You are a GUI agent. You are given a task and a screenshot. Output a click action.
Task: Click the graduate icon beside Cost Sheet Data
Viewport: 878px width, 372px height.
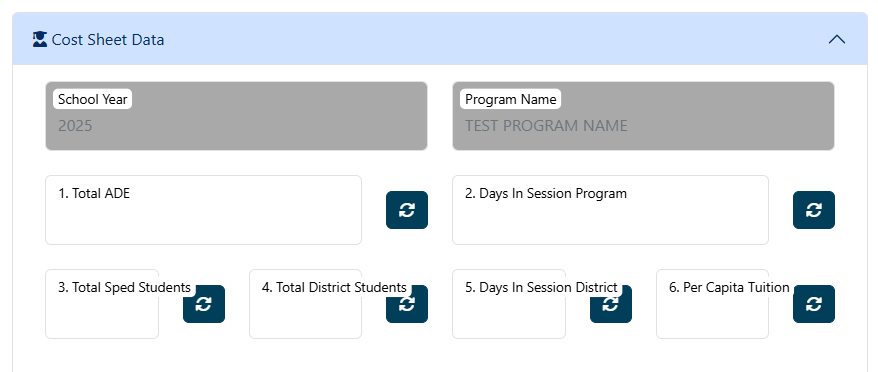[x=40, y=40]
